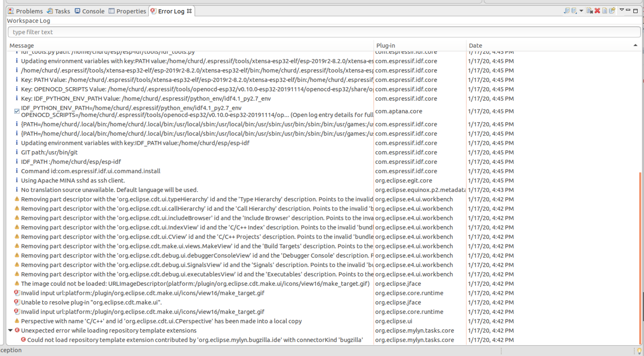Click the Export Log toolbar icon
Image resolution: width=644 pixels, height=356 pixels.
[567, 11]
